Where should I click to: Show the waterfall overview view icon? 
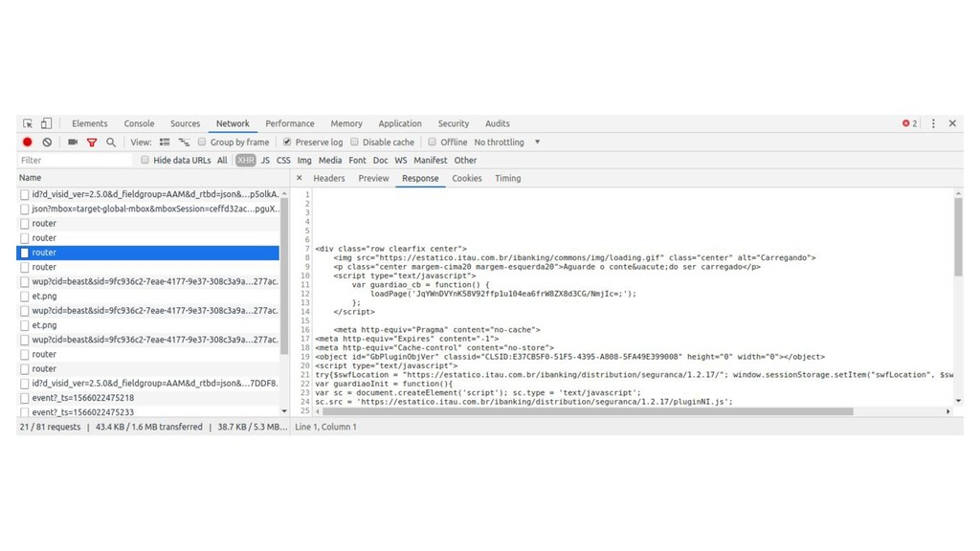[x=184, y=143]
